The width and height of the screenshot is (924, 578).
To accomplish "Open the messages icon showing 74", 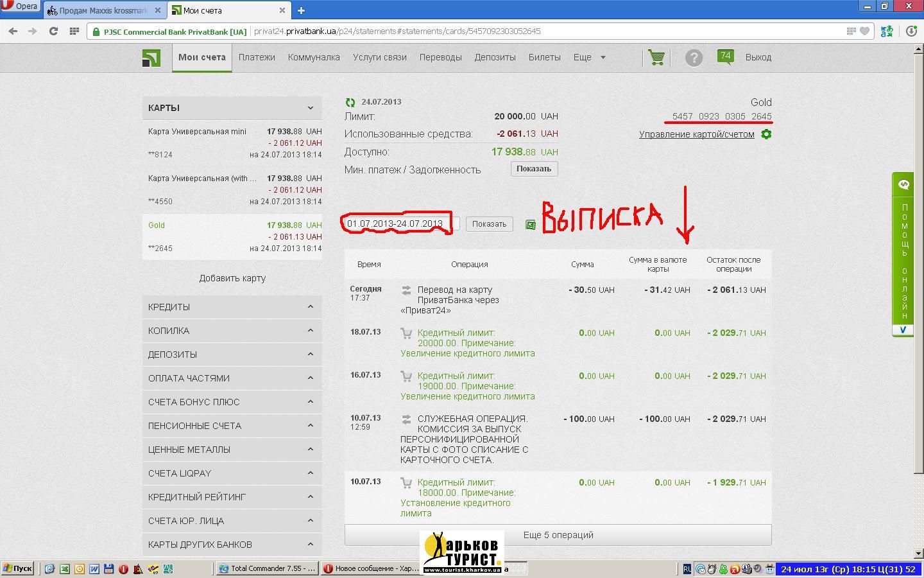I will (x=726, y=57).
